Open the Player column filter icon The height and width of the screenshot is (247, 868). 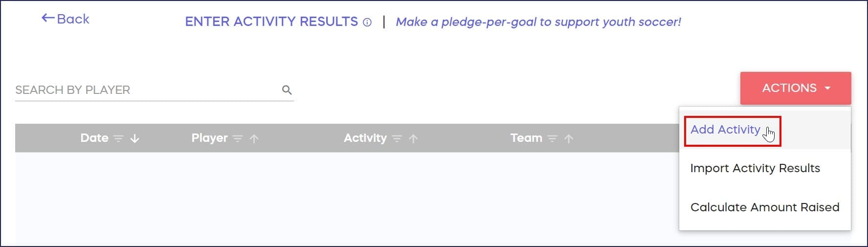pos(238,139)
